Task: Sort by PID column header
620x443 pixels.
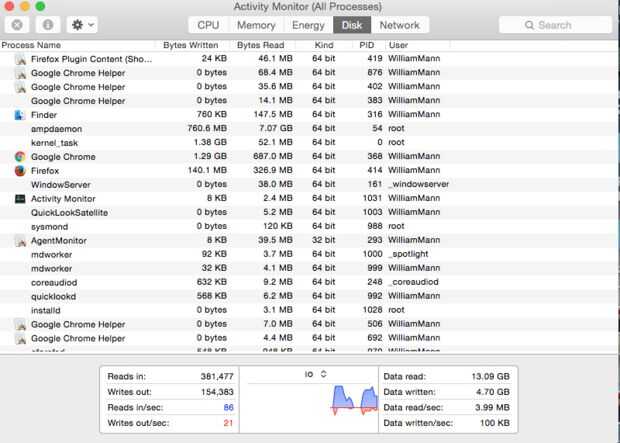Action: tap(367, 45)
